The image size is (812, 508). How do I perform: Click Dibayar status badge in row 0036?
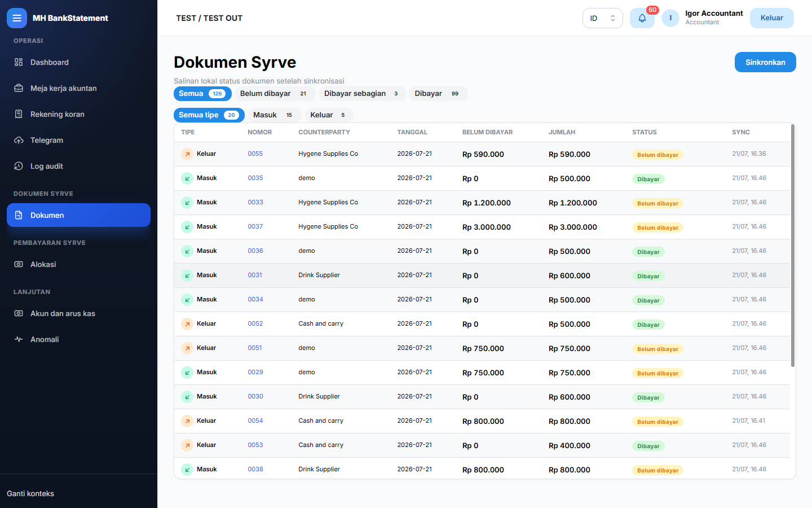(x=648, y=252)
